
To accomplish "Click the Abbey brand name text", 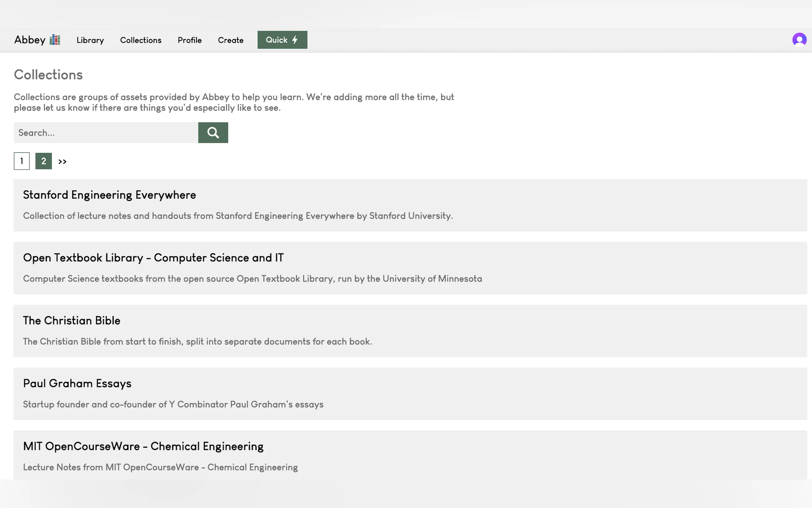I will point(29,40).
